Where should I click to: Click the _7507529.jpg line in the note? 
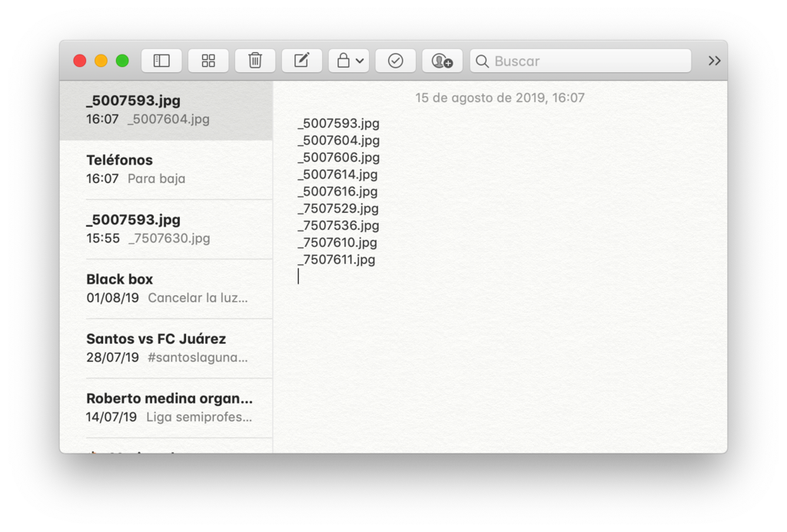pyautogui.click(x=338, y=208)
